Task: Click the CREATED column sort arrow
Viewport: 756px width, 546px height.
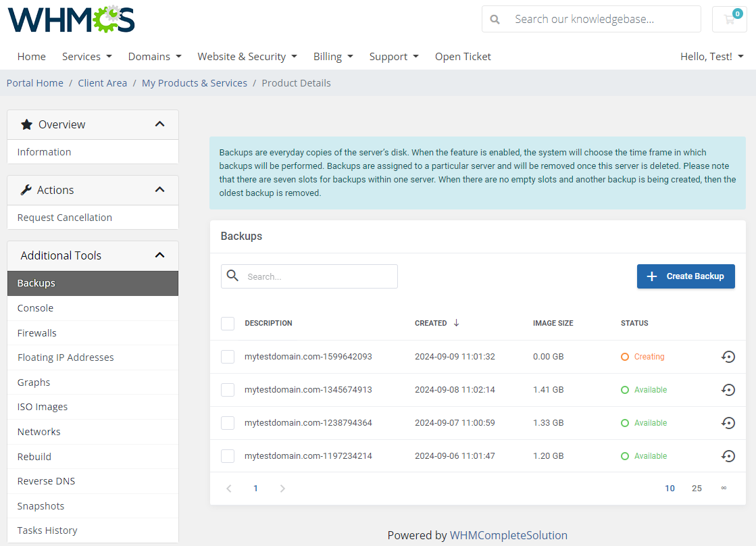Action: tap(457, 323)
